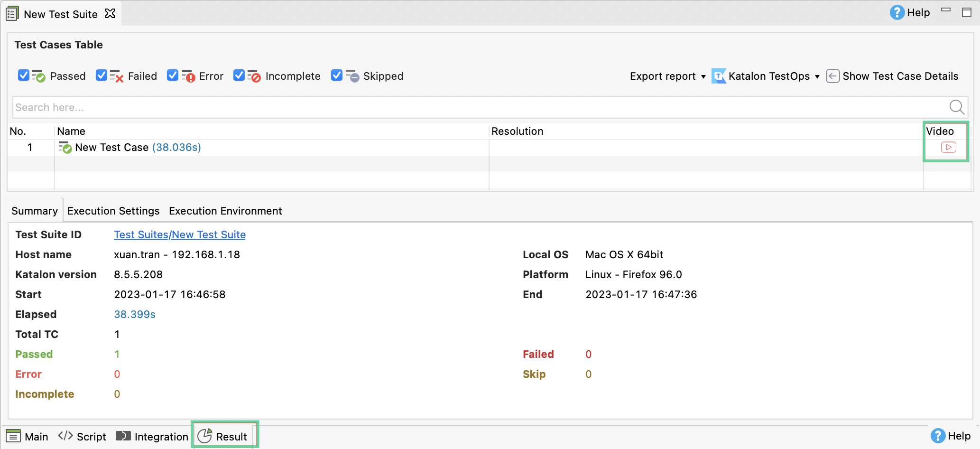The image size is (980, 449).
Task: Toggle the Failed filter checkbox
Action: 102,75
